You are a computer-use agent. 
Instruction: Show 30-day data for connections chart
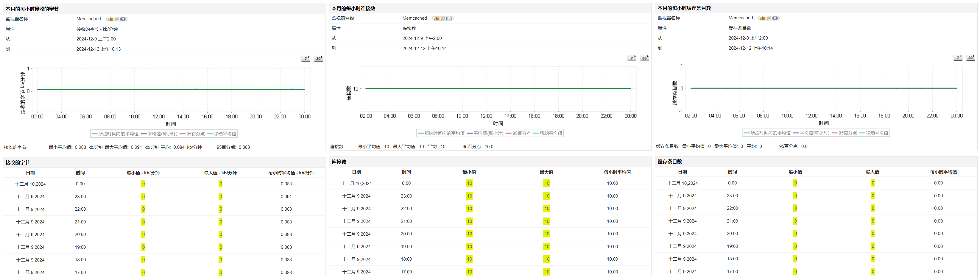tap(644, 58)
